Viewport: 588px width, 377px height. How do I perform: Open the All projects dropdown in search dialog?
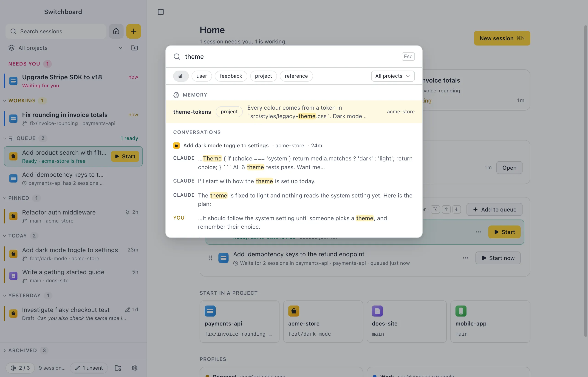pyautogui.click(x=393, y=76)
